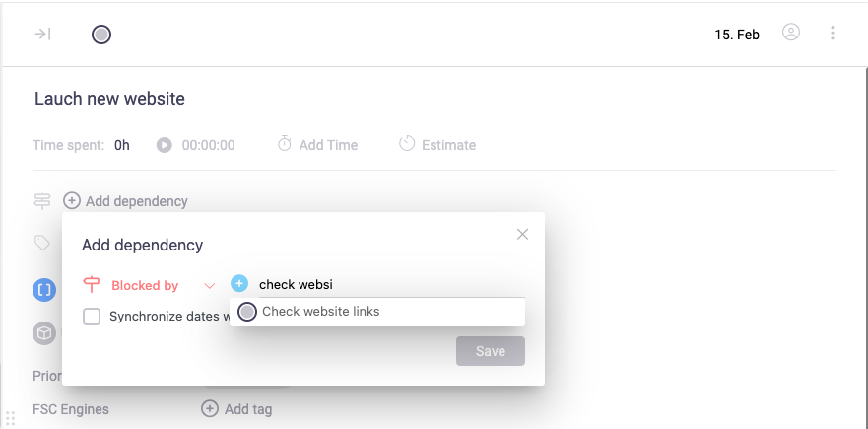Viewport: 868px width, 429px height.
Task: Open the three-dot more options menu
Action: pos(833,34)
